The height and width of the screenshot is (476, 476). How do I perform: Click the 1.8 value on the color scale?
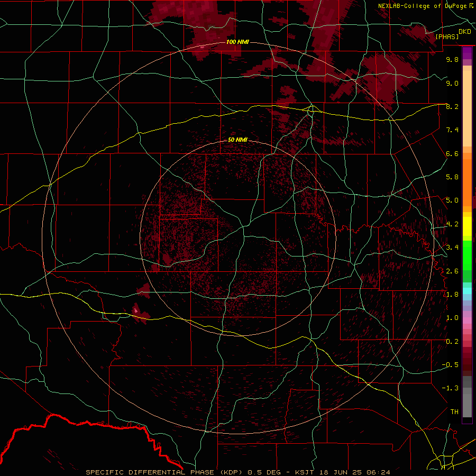point(452,295)
